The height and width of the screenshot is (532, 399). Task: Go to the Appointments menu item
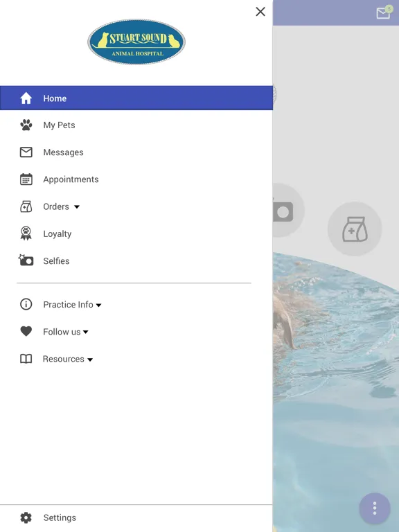click(136, 179)
